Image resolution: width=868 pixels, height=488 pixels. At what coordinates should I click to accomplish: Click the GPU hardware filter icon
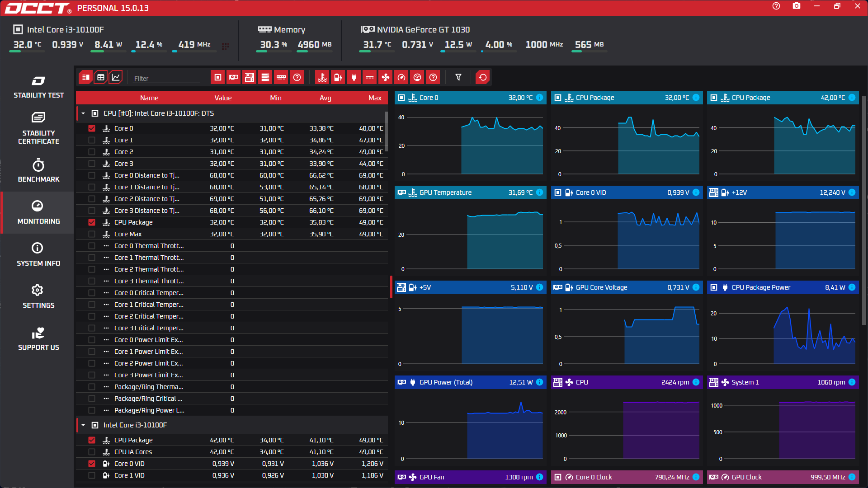click(234, 77)
